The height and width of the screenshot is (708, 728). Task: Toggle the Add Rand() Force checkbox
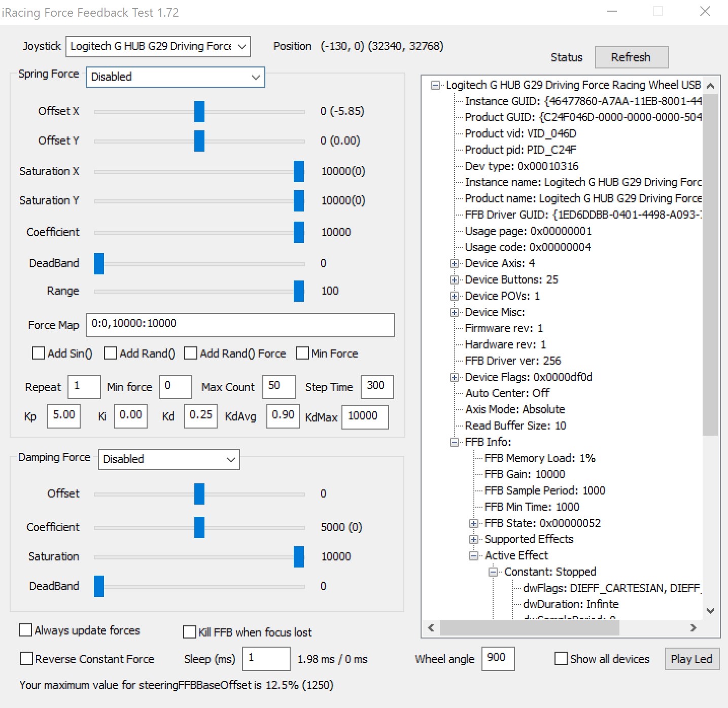191,353
